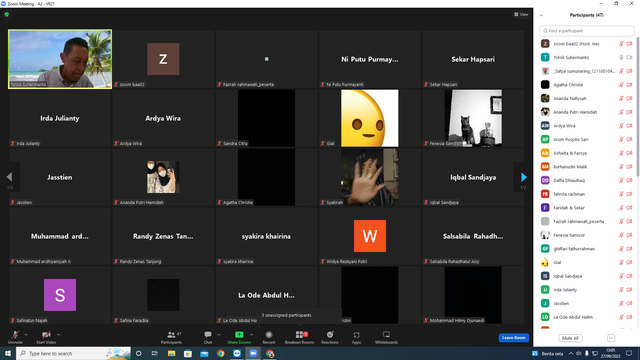Open Microsoft Store from the taskbar
640x360 pixels.
point(188,353)
